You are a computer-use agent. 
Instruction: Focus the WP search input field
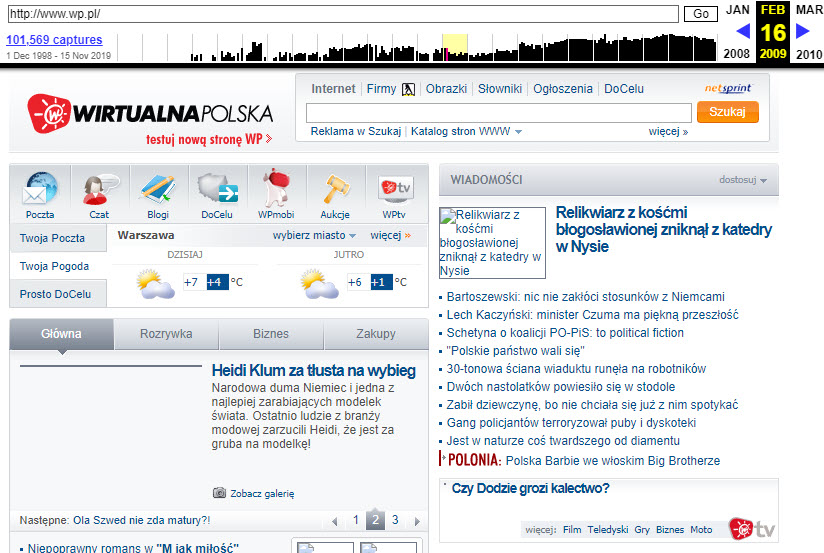499,113
